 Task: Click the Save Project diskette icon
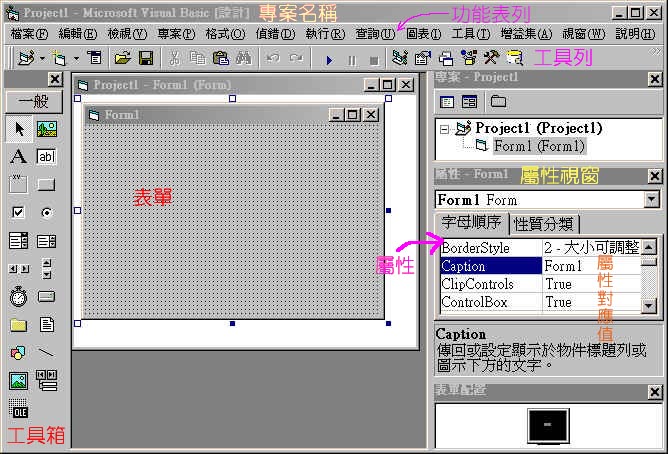146,58
